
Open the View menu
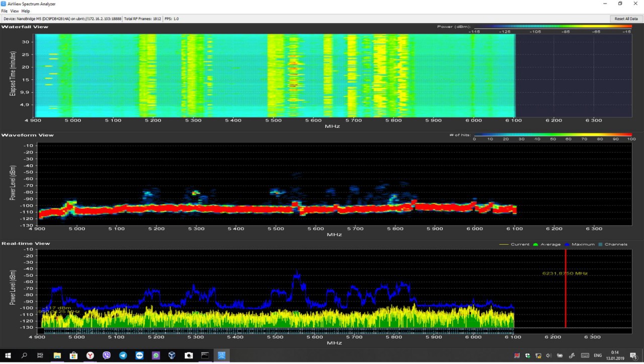click(x=15, y=11)
